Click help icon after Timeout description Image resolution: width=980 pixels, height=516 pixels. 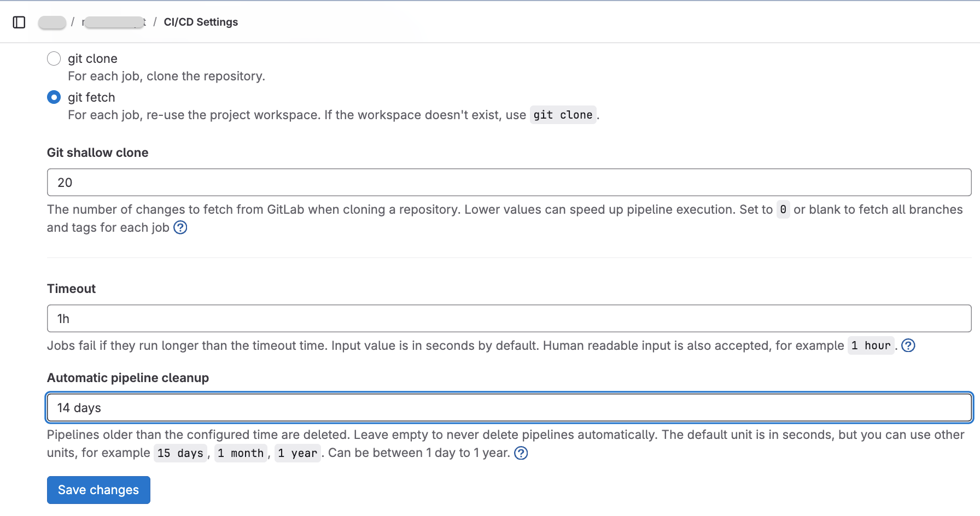[908, 345]
